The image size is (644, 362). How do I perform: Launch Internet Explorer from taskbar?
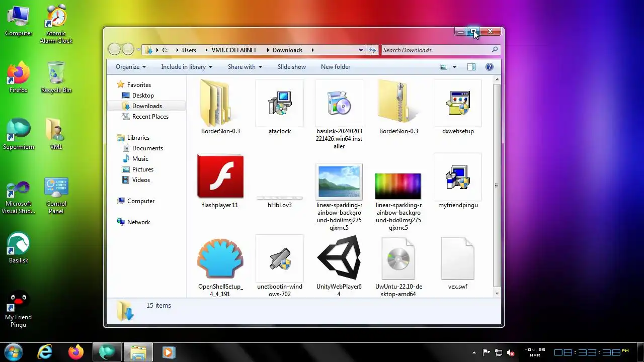(45, 352)
